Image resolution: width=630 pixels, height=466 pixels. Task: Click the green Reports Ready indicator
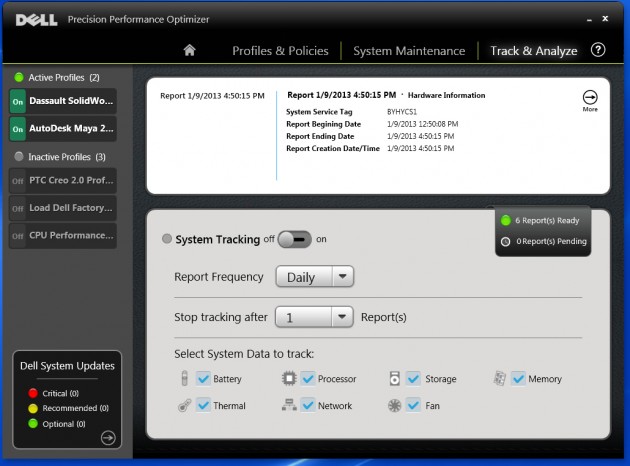point(505,220)
